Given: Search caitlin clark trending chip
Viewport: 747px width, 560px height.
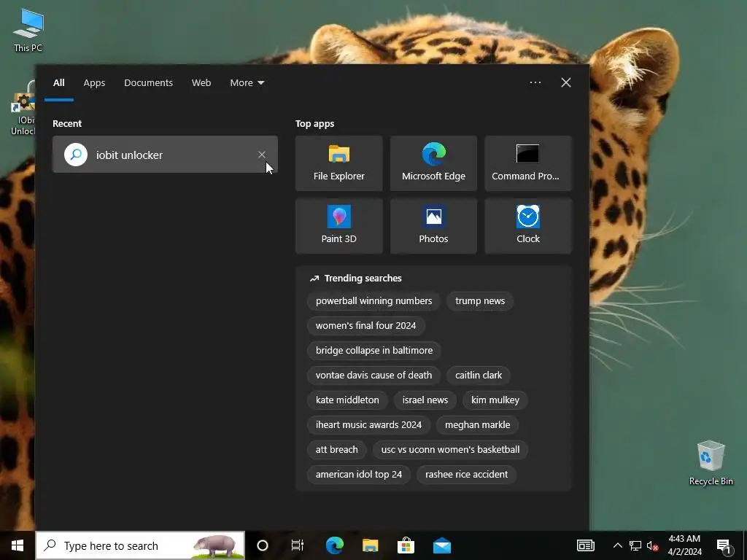Looking at the screenshot, I should coord(479,376).
